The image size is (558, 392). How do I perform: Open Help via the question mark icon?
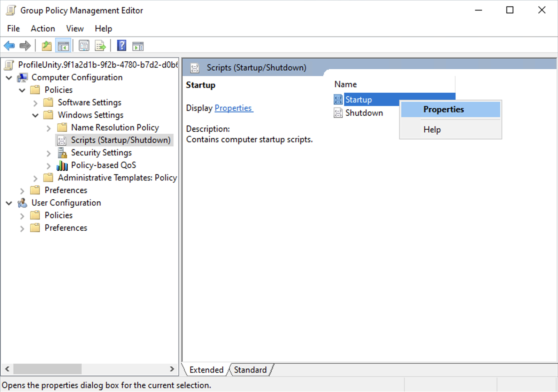point(122,46)
